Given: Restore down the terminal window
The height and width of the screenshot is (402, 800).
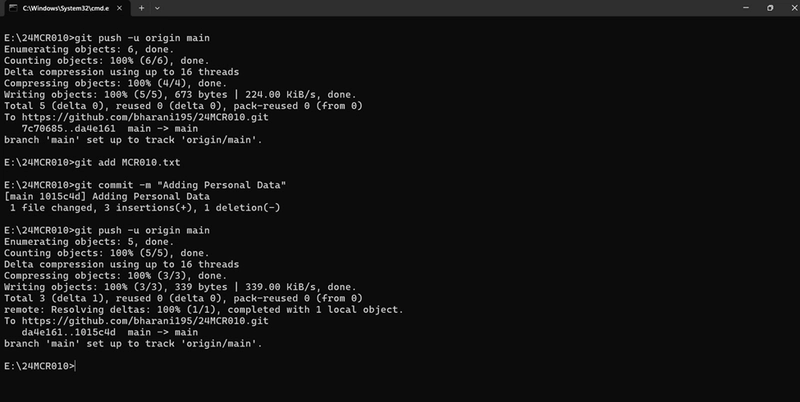Looking at the screenshot, I should tap(770, 8).
